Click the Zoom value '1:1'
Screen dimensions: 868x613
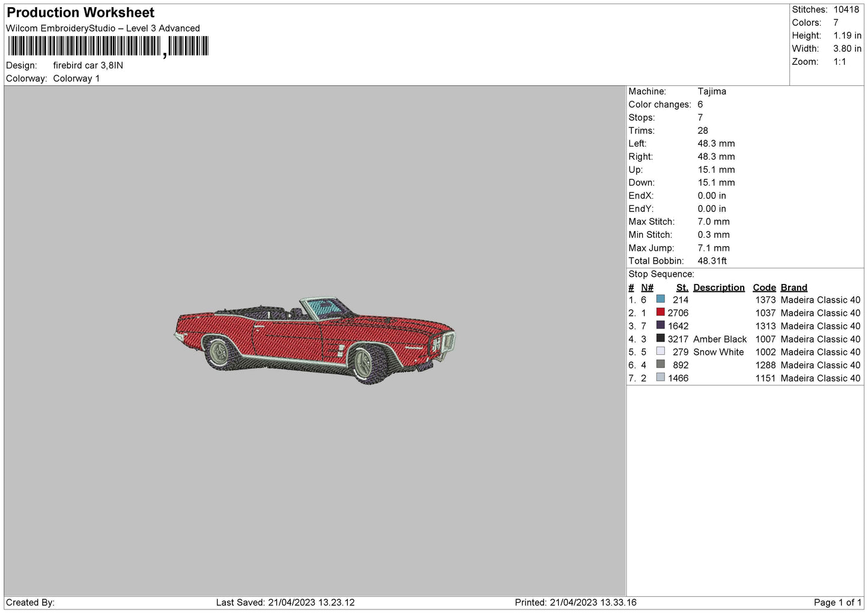tap(840, 62)
